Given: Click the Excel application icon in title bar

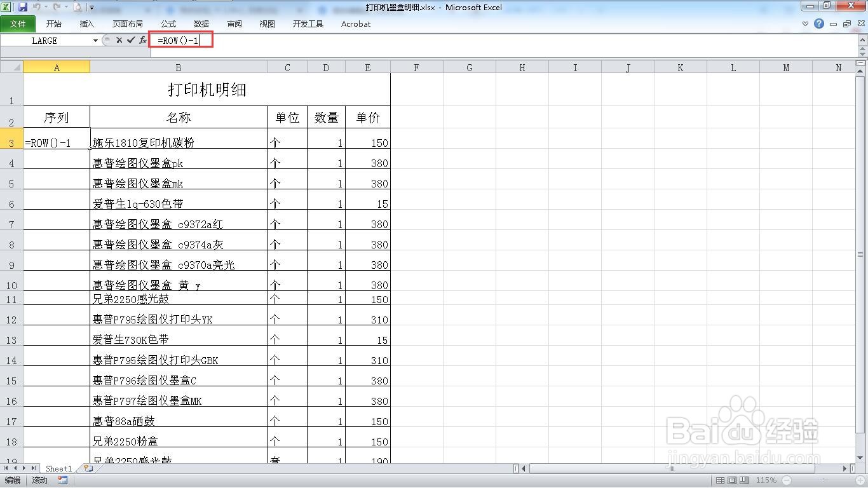Looking at the screenshot, I should [6, 8].
